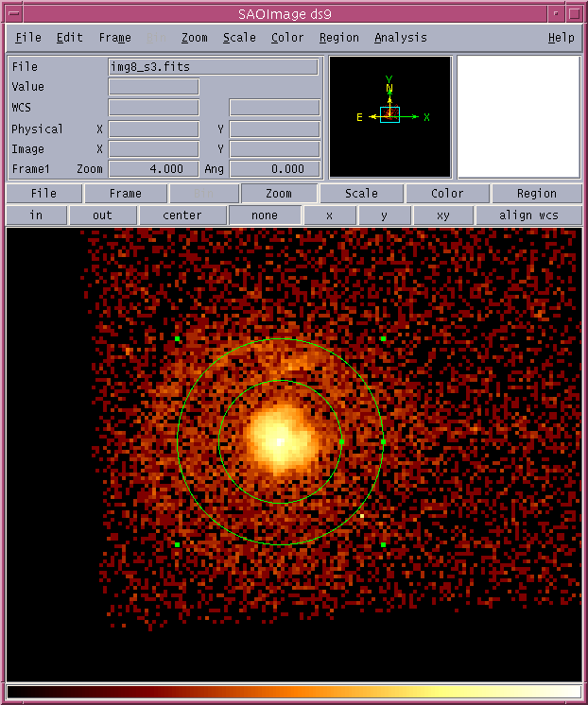Screen dimensions: 588x705
Task: Flip image with the x button
Action: [x=330, y=215]
